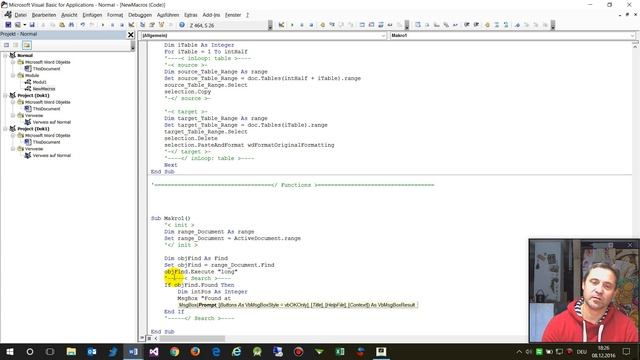
Task: Open Visual Studio from the taskbar
Action: (x=154, y=351)
